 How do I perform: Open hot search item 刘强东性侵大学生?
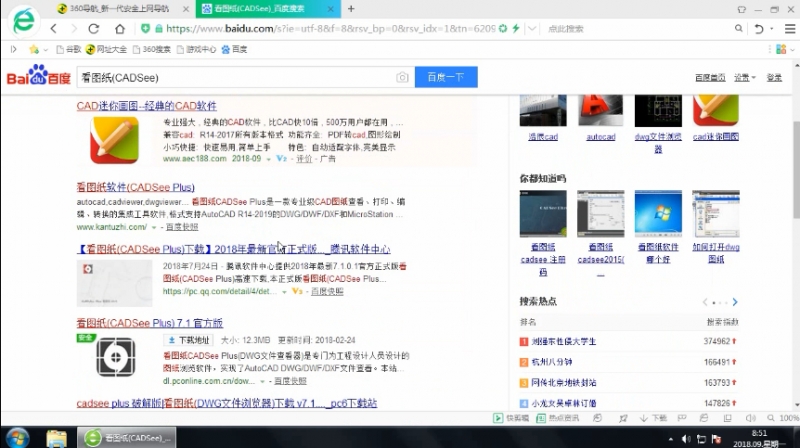coord(563,341)
